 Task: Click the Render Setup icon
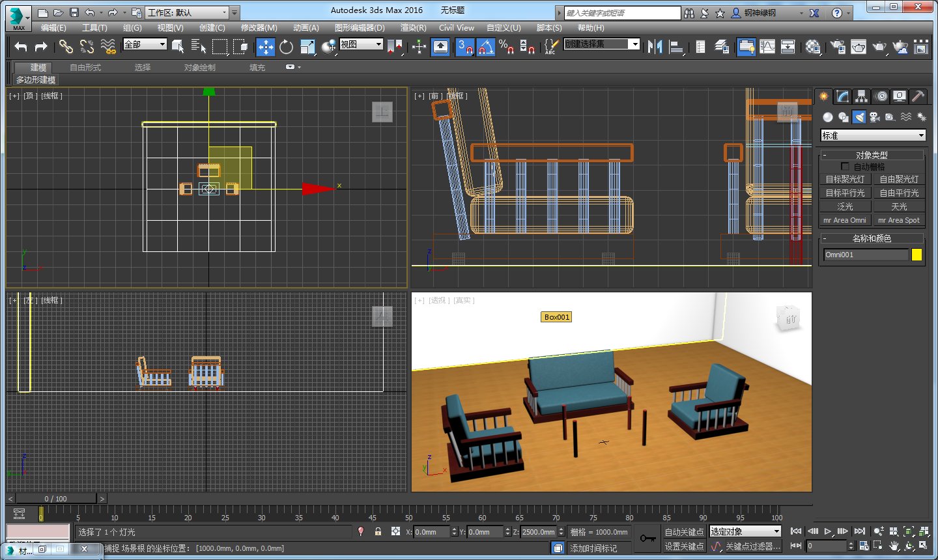836,47
